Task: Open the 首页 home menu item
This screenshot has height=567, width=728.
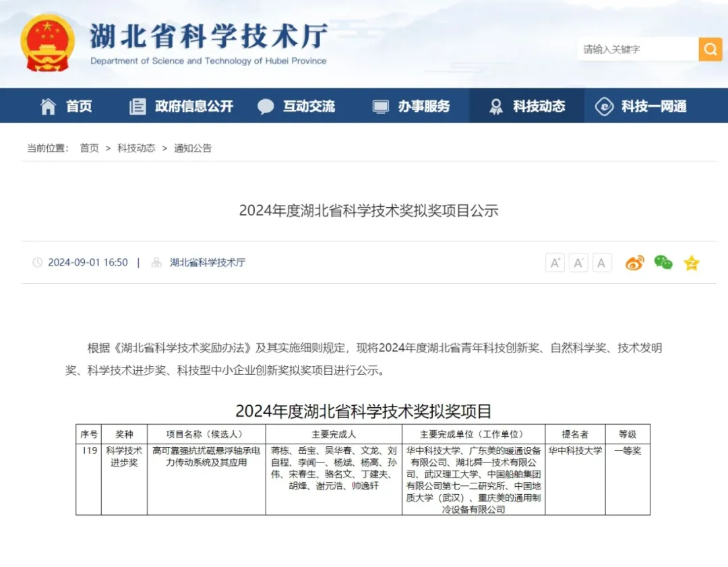Action: pos(67,106)
